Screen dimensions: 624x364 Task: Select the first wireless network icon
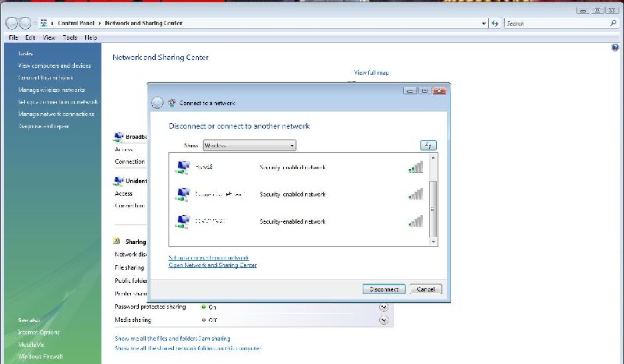[x=183, y=168]
